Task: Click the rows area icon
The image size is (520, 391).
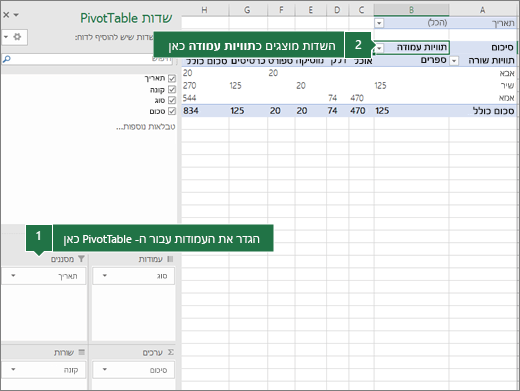Action: coord(81,352)
